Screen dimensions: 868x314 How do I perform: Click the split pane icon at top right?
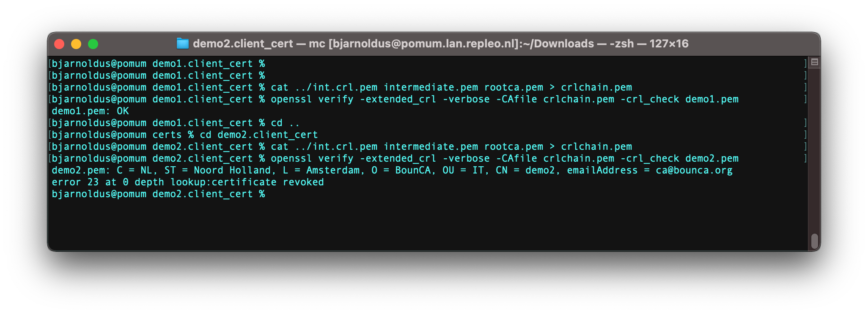pyautogui.click(x=814, y=62)
